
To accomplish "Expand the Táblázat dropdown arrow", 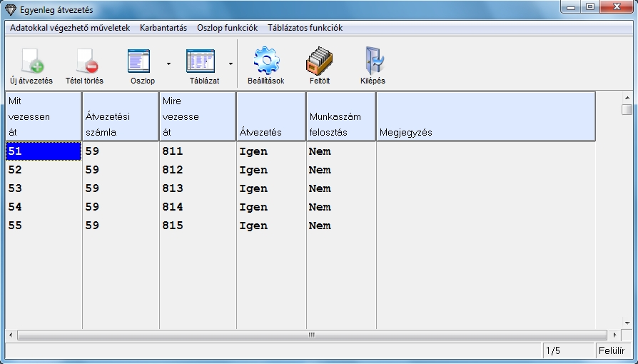I will click(231, 64).
